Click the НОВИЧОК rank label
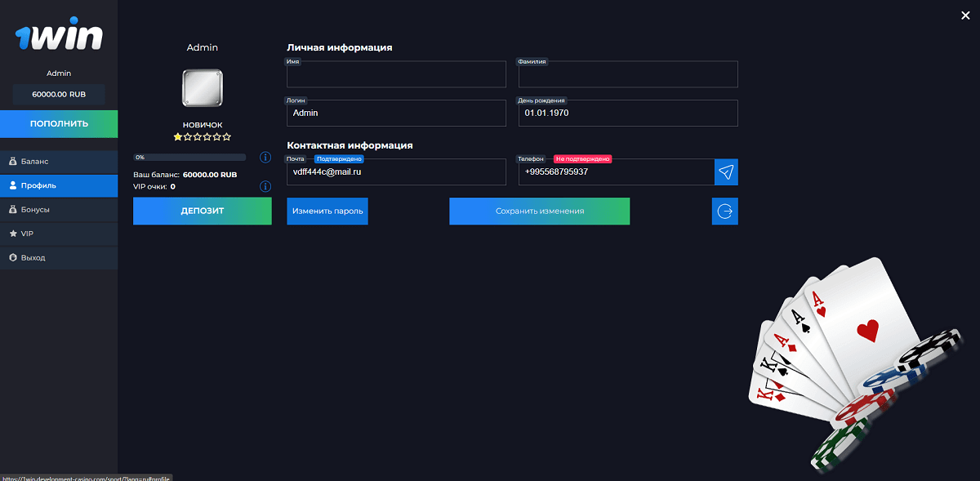This screenshot has width=980, height=481. click(203, 125)
